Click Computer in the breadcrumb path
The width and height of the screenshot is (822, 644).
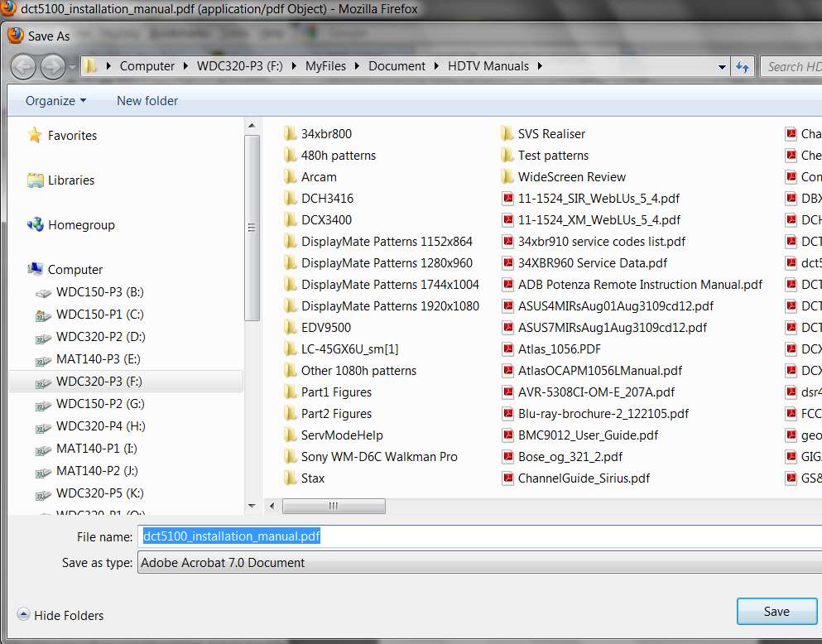tap(147, 66)
